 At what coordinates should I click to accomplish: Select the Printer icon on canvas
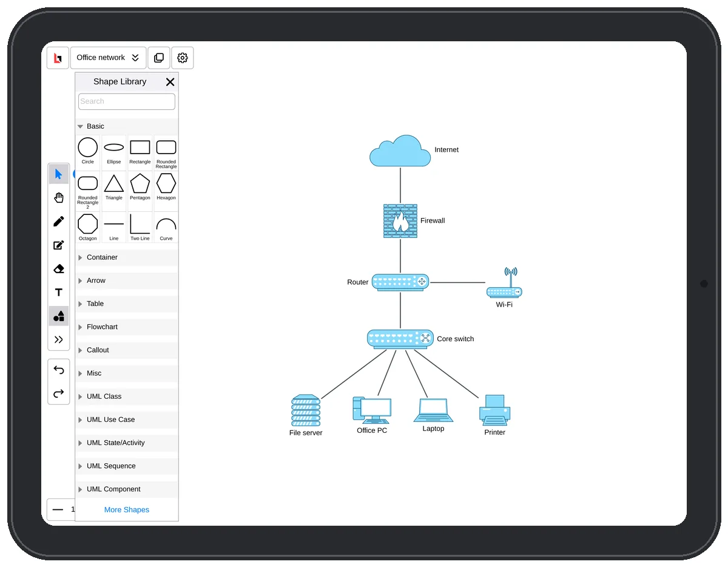pos(495,410)
